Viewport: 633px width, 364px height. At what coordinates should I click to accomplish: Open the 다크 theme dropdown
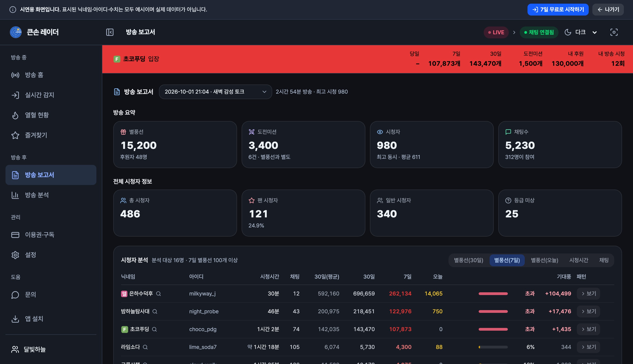click(581, 32)
